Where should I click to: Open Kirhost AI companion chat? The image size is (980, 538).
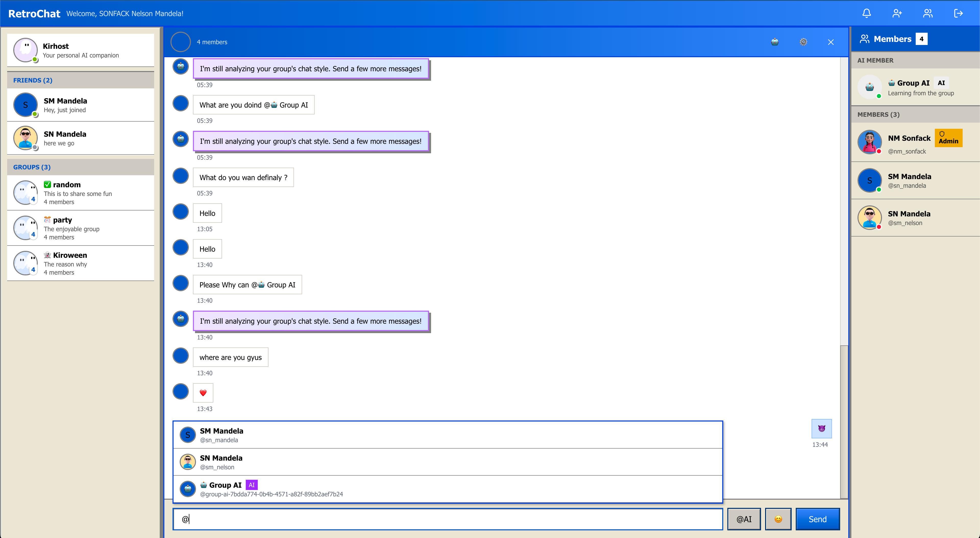81,50
